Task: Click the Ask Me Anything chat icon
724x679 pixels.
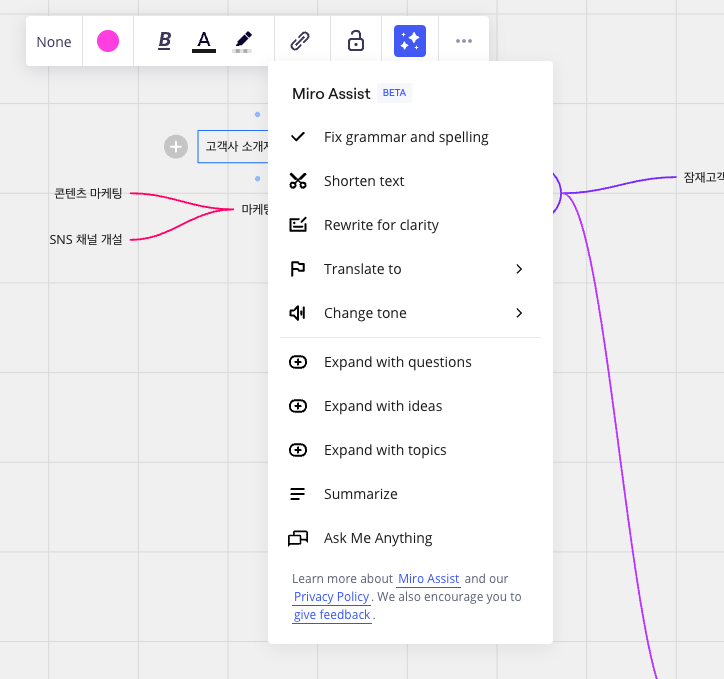Action: [298, 538]
